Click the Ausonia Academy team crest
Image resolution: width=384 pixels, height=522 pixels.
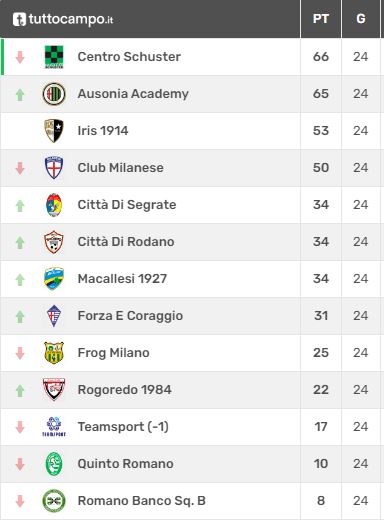pyautogui.click(x=54, y=94)
